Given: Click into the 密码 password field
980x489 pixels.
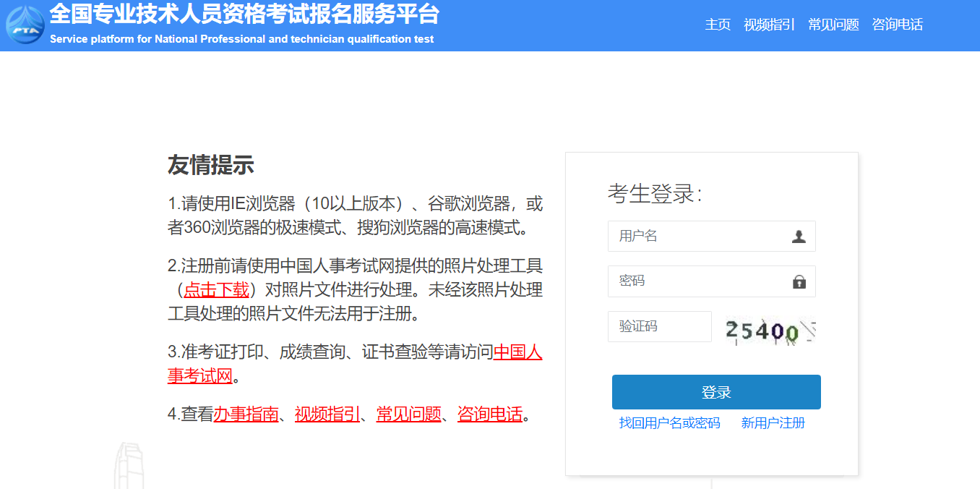Looking at the screenshot, I should coord(697,281).
